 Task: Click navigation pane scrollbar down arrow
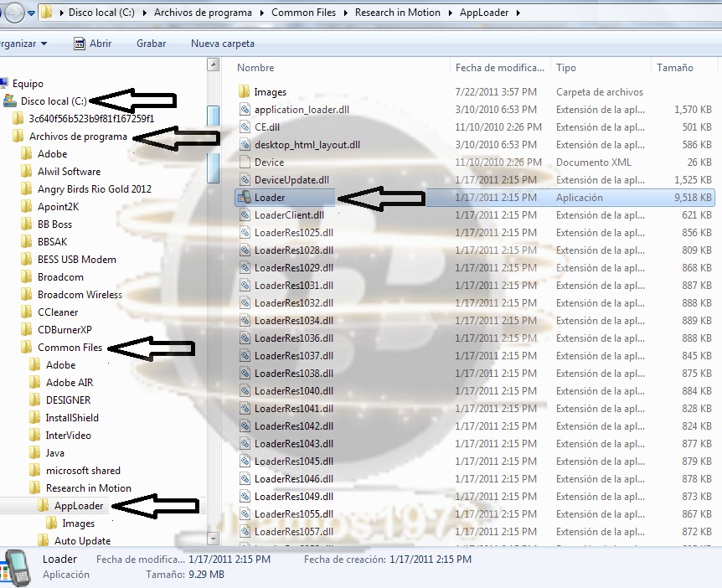coord(213,538)
